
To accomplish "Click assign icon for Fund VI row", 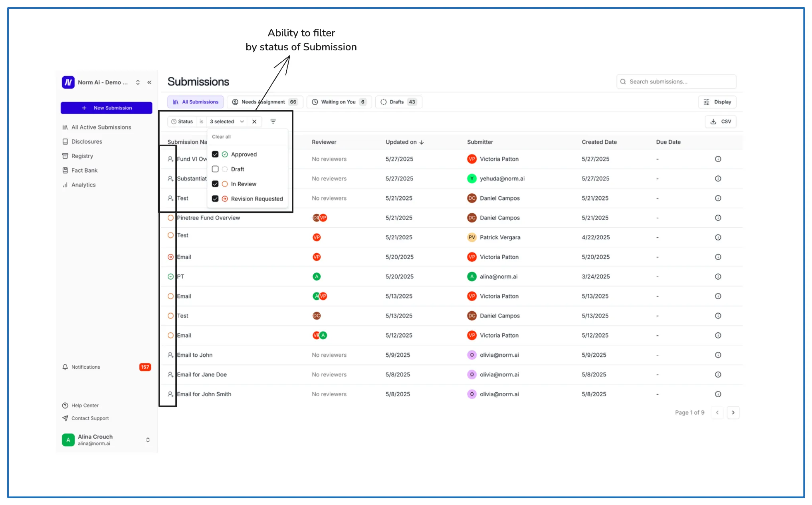I will coord(170,159).
